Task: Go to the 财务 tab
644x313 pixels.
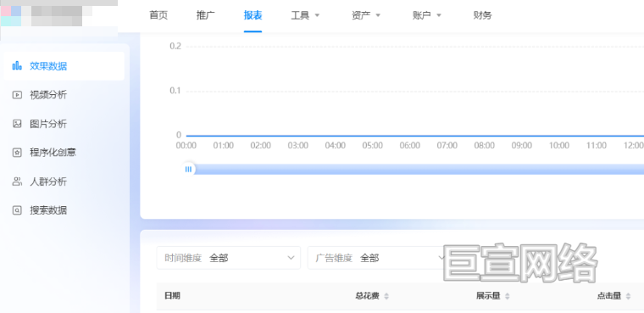Action: tap(482, 15)
